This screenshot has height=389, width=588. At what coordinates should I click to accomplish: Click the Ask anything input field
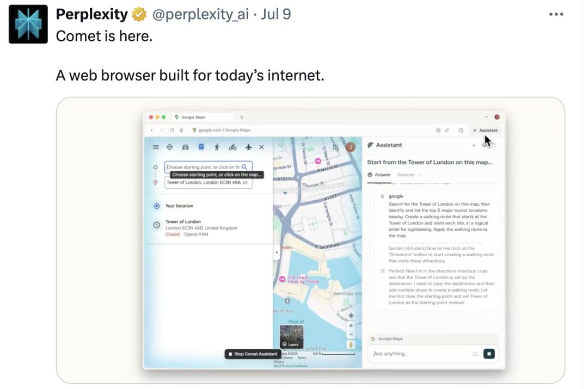419,354
